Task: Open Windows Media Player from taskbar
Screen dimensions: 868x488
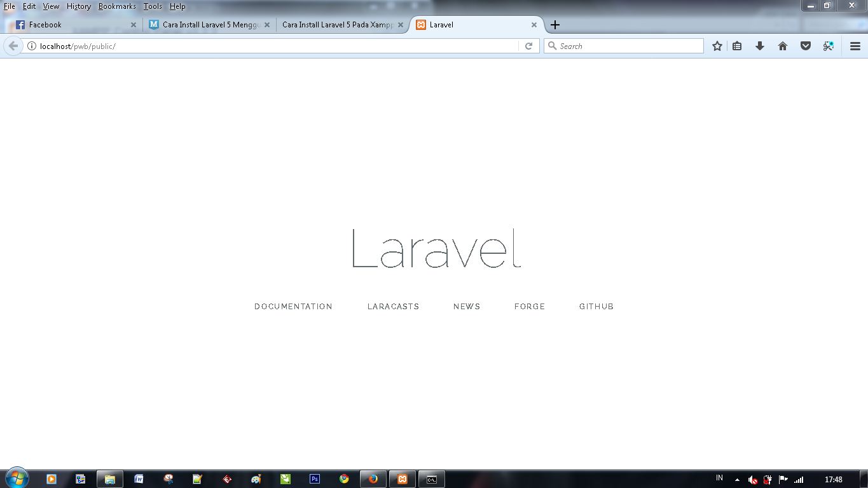Action: tap(52, 479)
